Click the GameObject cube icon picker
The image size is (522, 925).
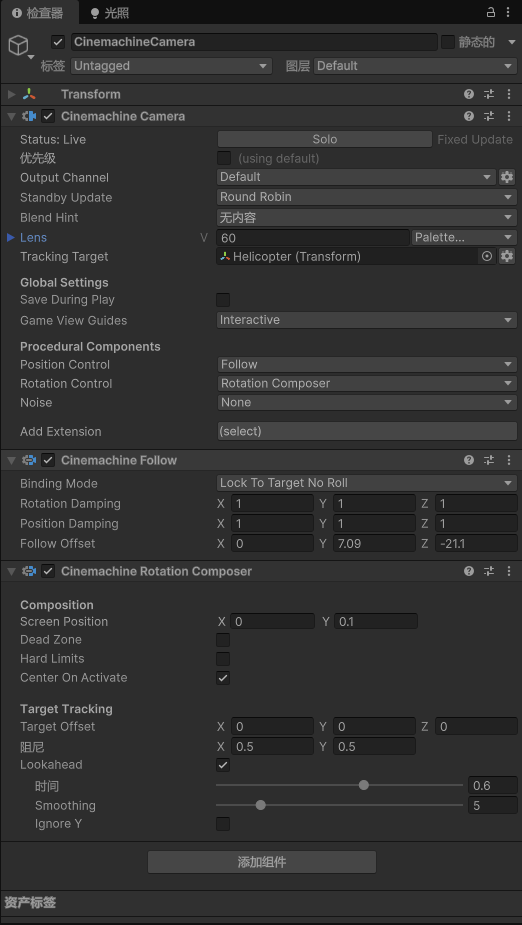pos(19,45)
